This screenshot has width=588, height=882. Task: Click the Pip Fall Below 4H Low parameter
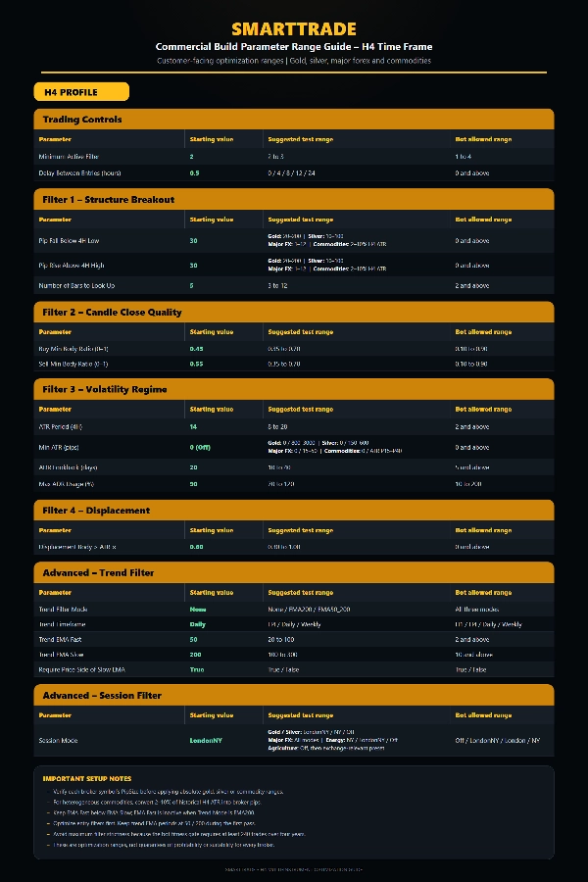point(69,241)
